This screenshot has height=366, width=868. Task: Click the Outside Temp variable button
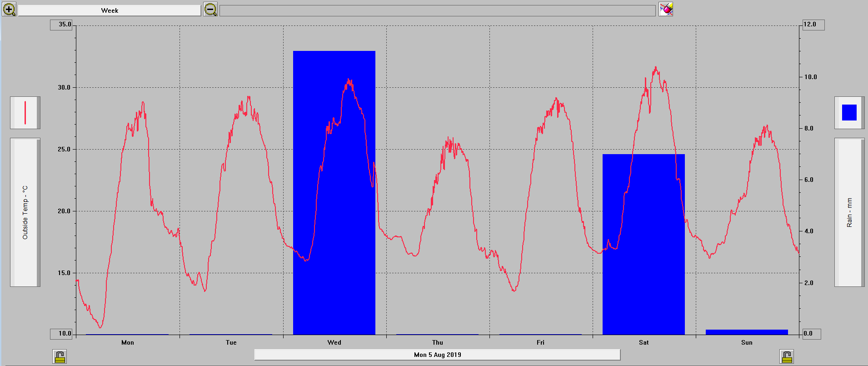pos(25,212)
